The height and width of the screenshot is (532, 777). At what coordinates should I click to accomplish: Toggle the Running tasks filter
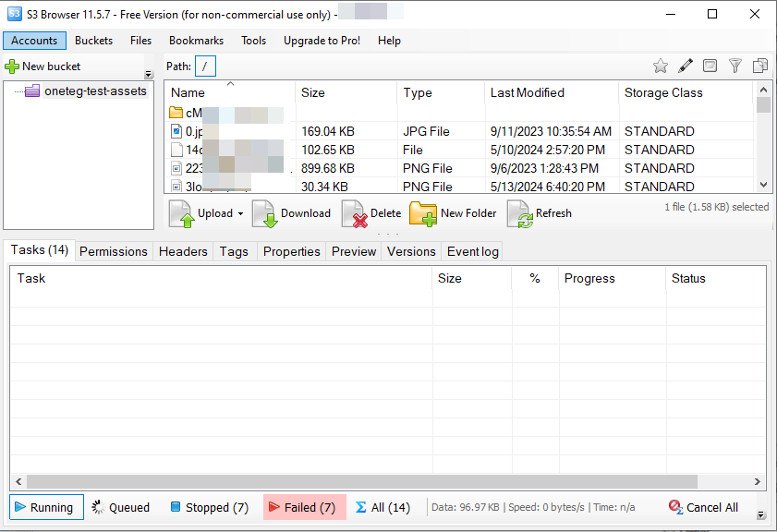(x=47, y=507)
